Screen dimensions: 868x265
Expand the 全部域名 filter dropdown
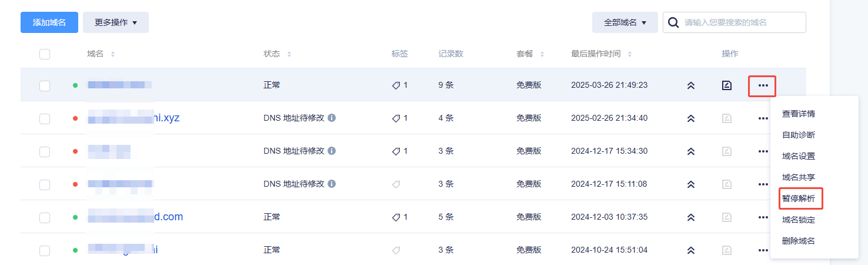pos(625,22)
